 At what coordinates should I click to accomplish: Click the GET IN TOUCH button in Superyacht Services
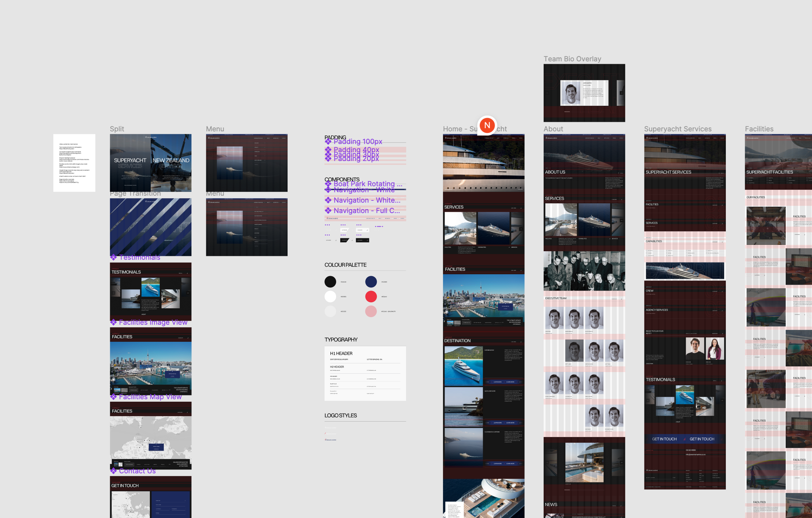pos(664,439)
